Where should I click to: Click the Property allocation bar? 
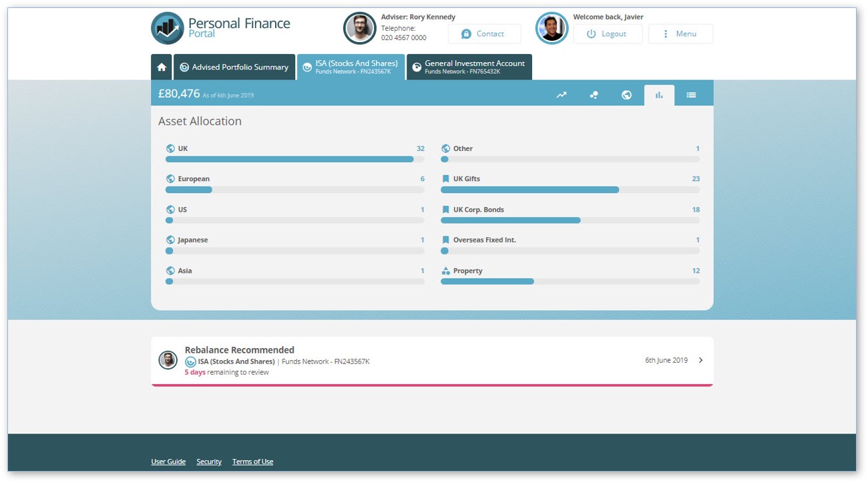(570, 281)
